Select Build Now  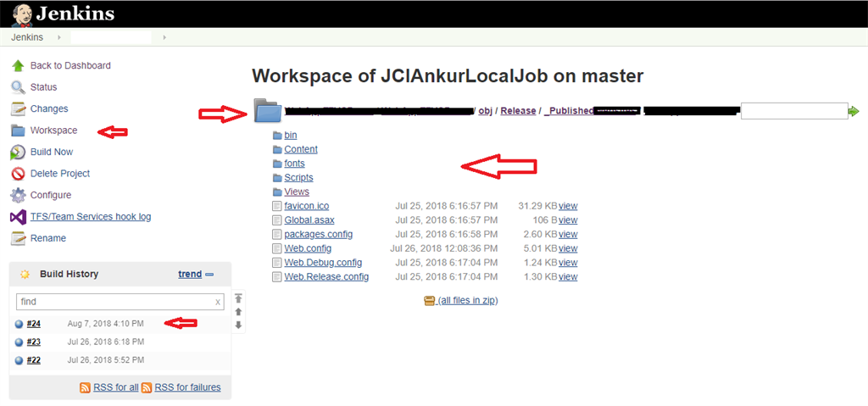click(x=52, y=152)
